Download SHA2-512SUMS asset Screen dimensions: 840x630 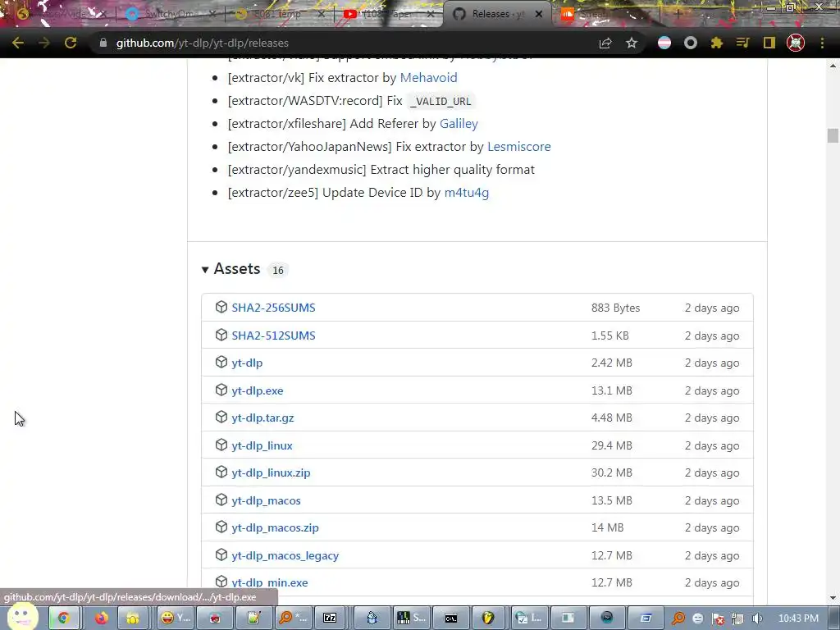273,336
